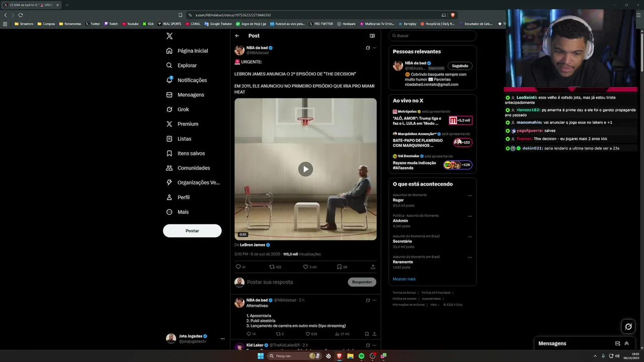Open Comunidades icon in sidebar
The height and width of the screenshot is (362, 644).
click(x=170, y=168)
